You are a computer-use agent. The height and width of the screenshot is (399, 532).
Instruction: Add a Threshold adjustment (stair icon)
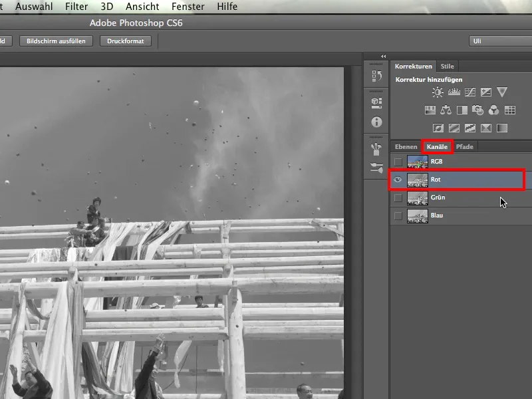click(470, 128)
